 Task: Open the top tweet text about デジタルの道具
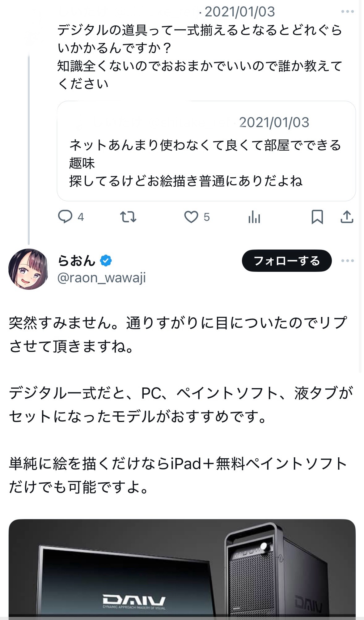click(200, 57)
